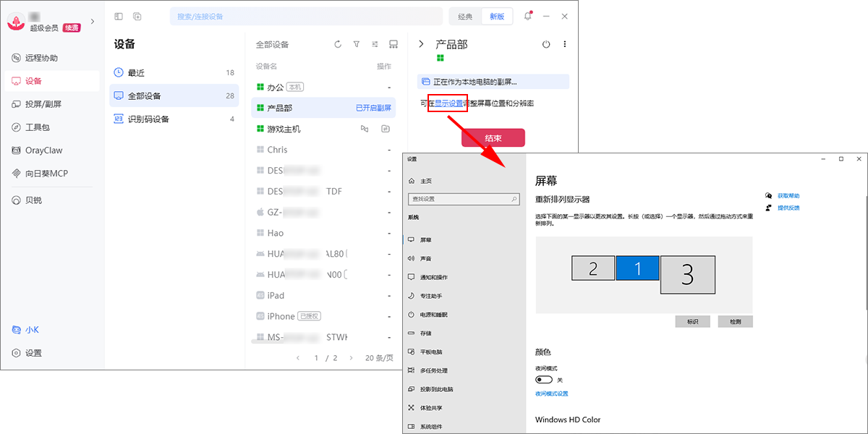Open 夜间模式设置 link
The image size is (868, 434).
(x=551, y=393)
